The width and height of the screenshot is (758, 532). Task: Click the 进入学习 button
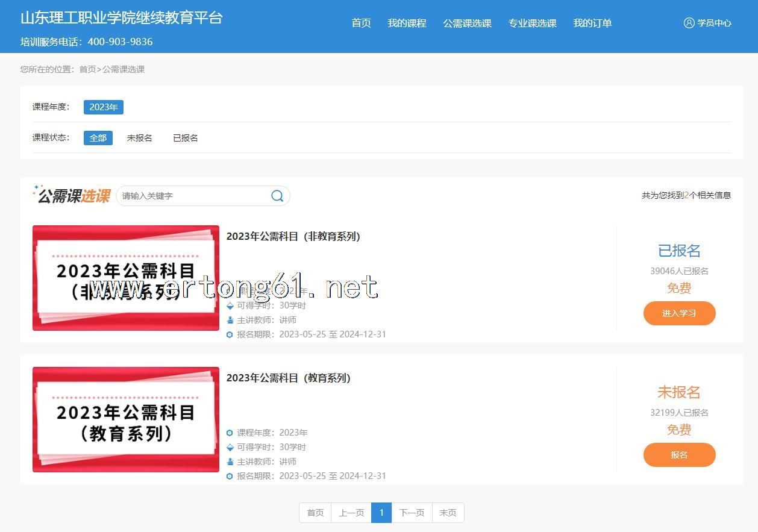point(679,313)
